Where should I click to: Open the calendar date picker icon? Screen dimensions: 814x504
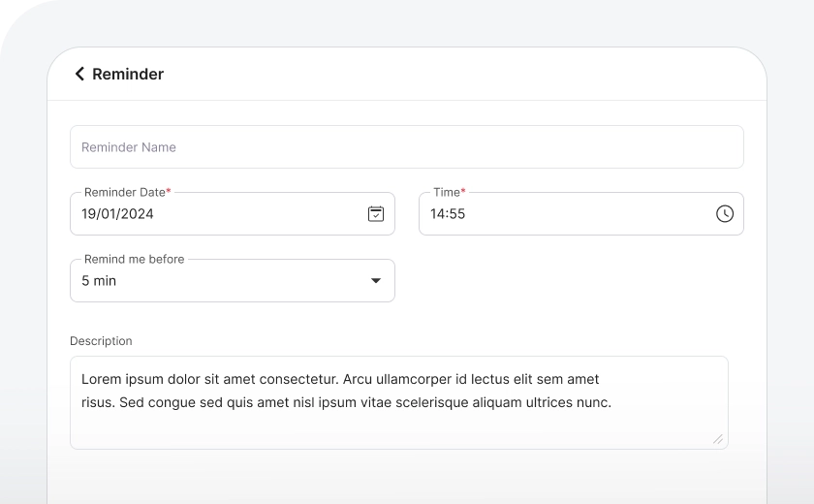click(376, 214)
